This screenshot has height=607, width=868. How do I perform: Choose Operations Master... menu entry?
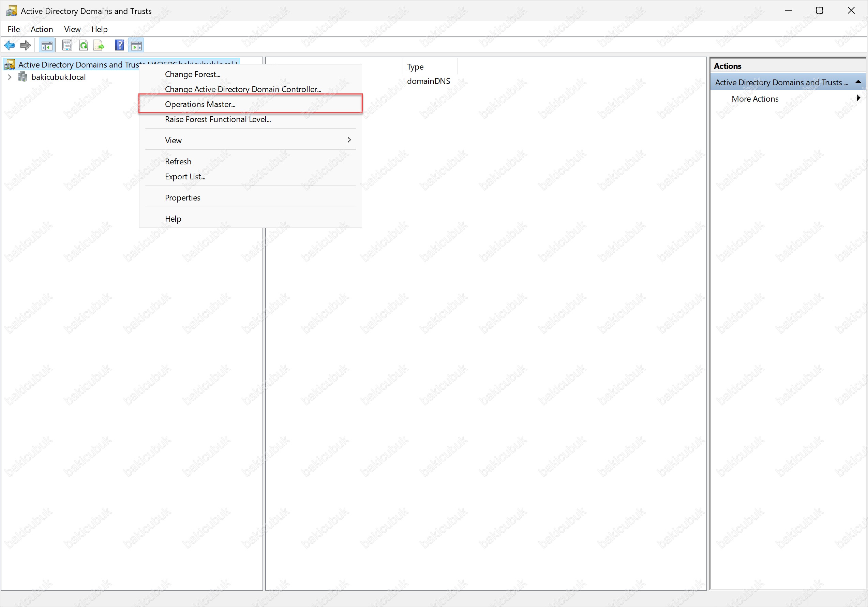[x=250, y=104]
